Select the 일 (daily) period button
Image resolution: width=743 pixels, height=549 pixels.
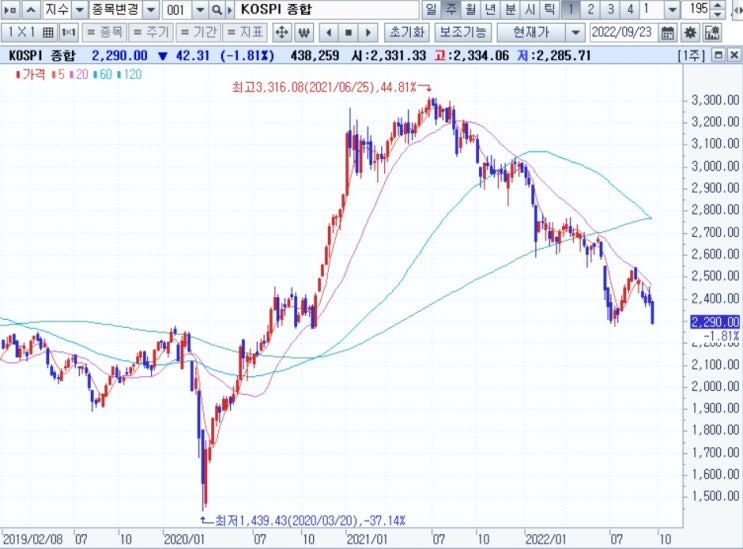click(431, 9)
